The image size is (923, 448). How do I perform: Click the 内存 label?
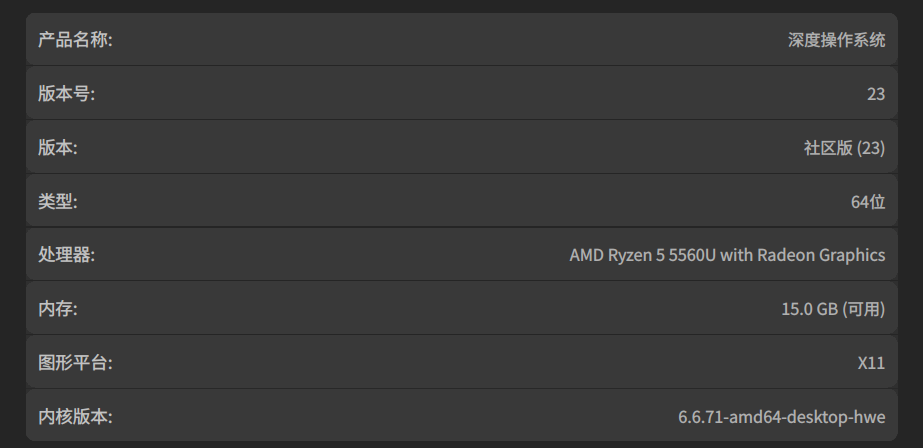click(57, 308)
